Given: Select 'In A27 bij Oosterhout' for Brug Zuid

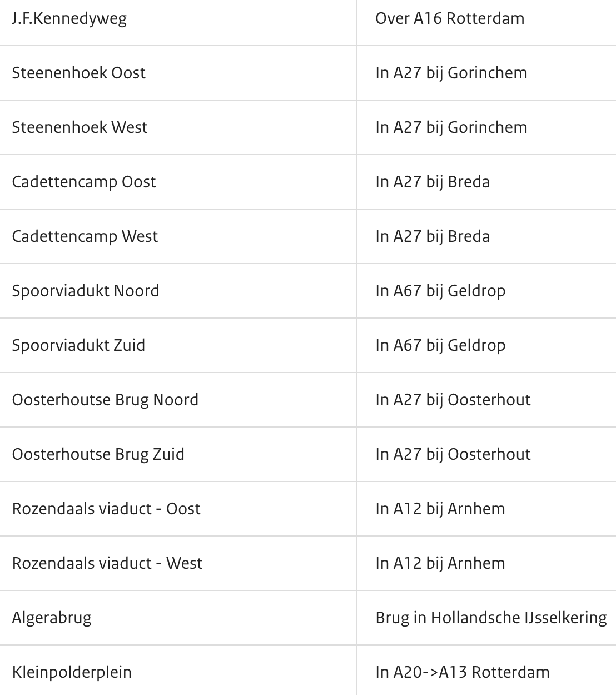Looking at the screenshot, I should pyautogui.click(x=453, y=454).
